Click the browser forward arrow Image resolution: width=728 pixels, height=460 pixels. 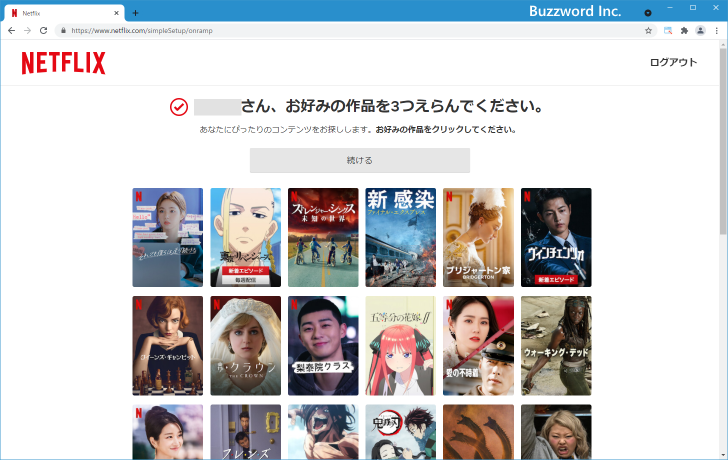[27, 31]
